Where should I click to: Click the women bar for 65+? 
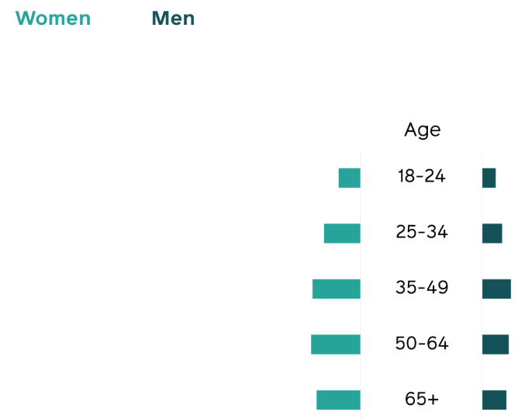pos(338,400)
